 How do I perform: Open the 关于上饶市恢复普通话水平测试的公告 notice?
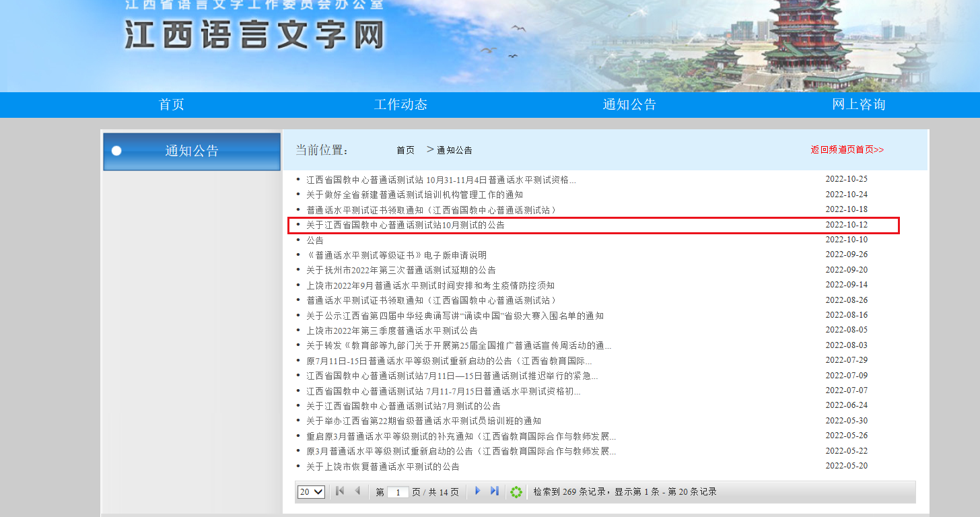(x=383, y=467)
